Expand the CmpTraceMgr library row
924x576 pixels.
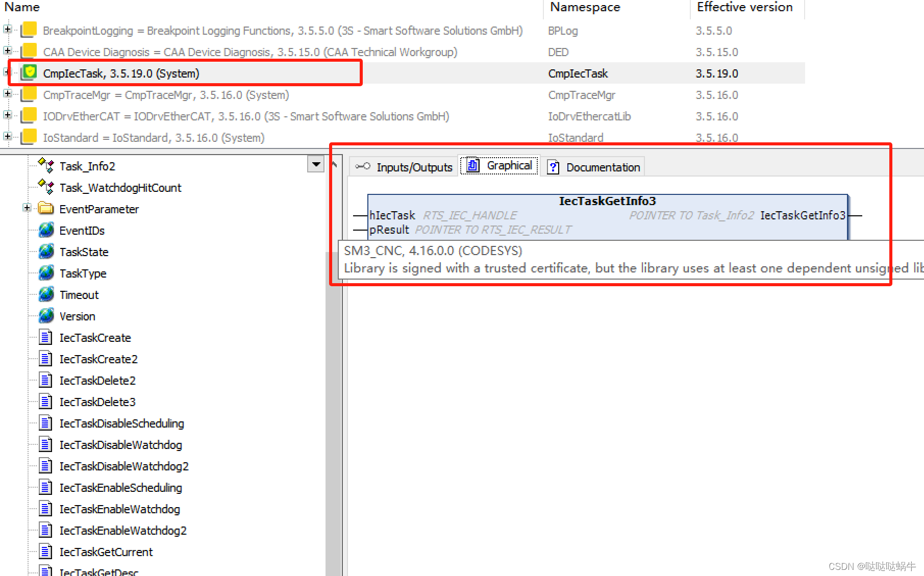coord(7,94)
